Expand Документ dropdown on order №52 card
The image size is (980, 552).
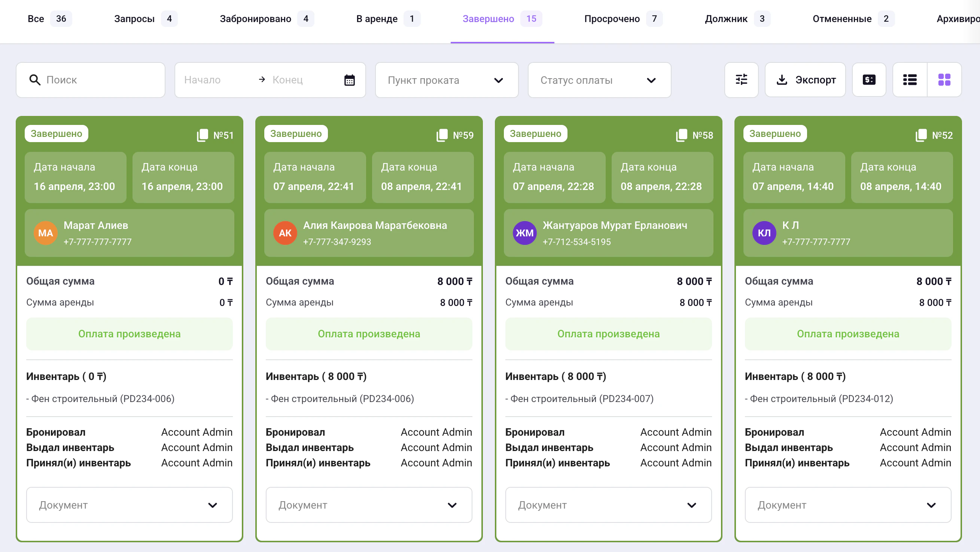847,505
